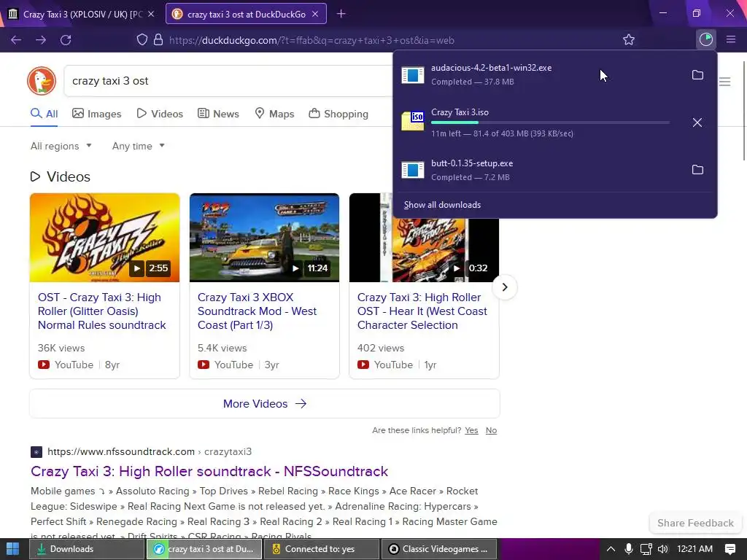The width and height of the screenshot is (747, 560).
Task: Open OST Glitter Oasis Normal Rules video link
Action: click(102, 311)
